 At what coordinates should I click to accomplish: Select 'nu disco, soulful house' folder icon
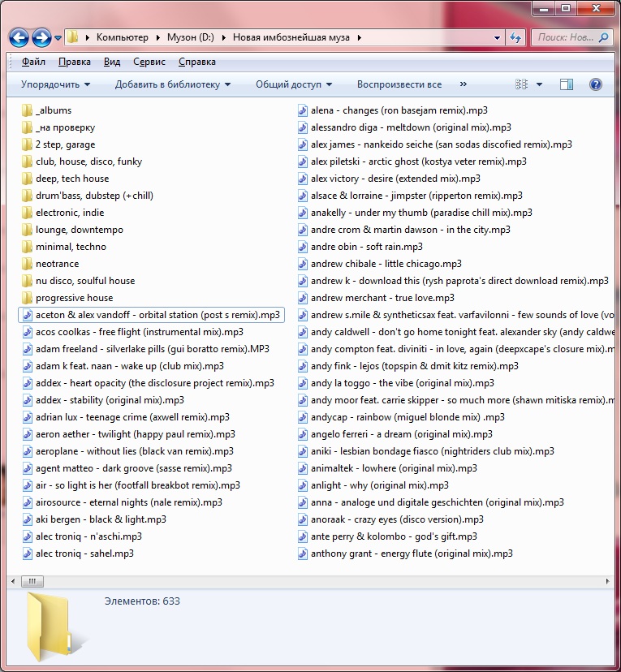pyautogui.click(x=27, y=281)
